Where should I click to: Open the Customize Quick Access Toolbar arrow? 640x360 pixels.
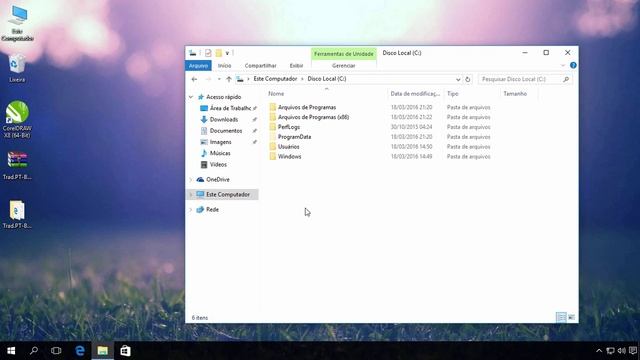point(227,53)
